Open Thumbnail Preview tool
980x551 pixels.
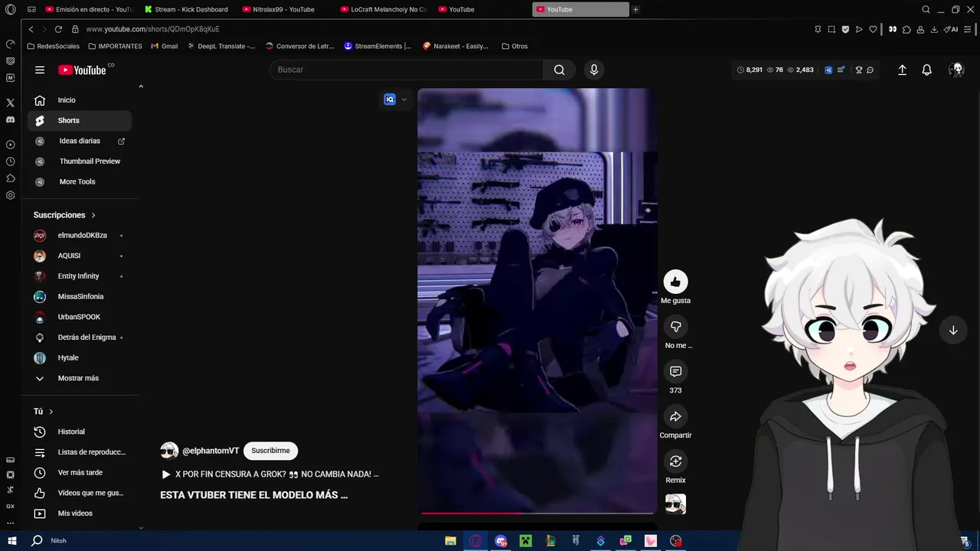(80, 161)
